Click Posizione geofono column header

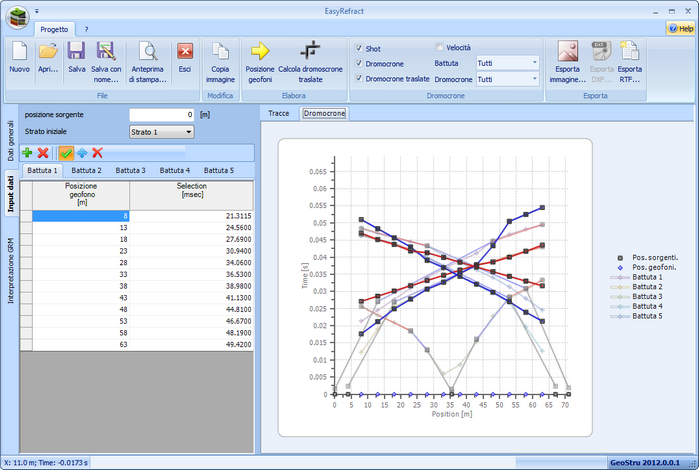81,194
